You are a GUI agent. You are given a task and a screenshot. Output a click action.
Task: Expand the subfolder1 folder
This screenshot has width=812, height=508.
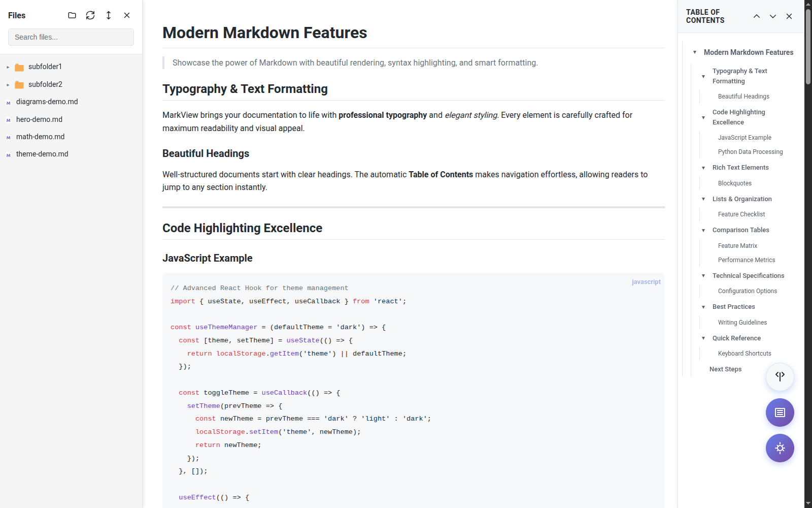point(7,66)
